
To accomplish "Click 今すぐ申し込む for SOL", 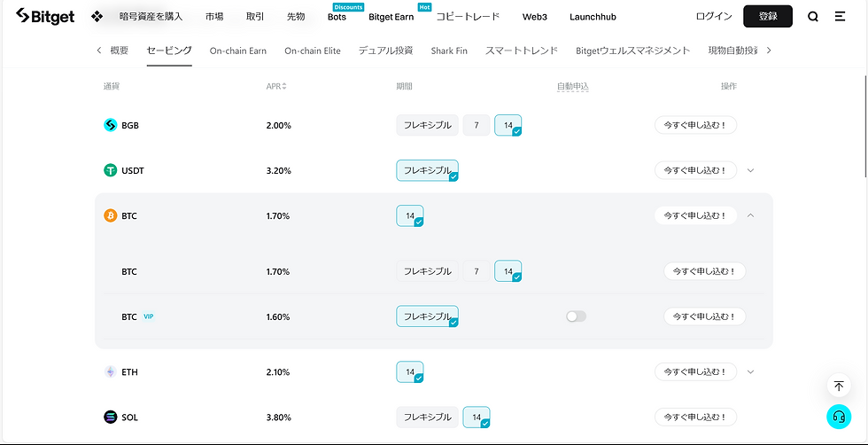I will click(x=695, y=417).
